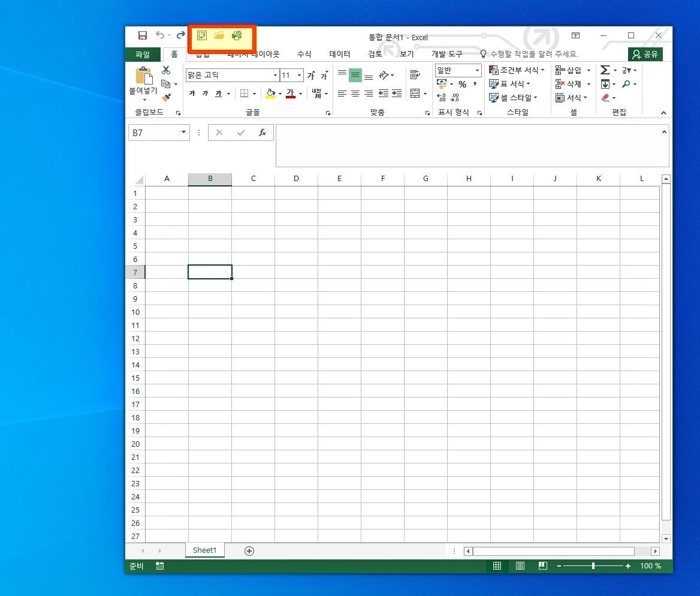The width and height of the screenshot is (700, 596).
Task: Click the Save icon in quick access toolbar
Action: [x=143, y=35]
